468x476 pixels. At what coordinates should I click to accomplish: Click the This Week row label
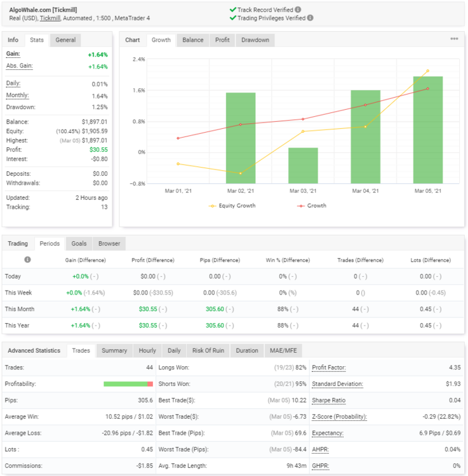pyautogui.click(x=18, y=293)
